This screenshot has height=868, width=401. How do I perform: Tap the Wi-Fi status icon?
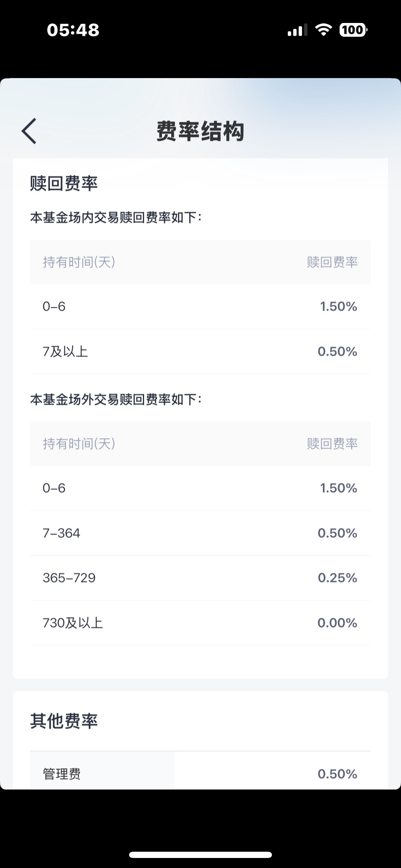tap(323, 30)
